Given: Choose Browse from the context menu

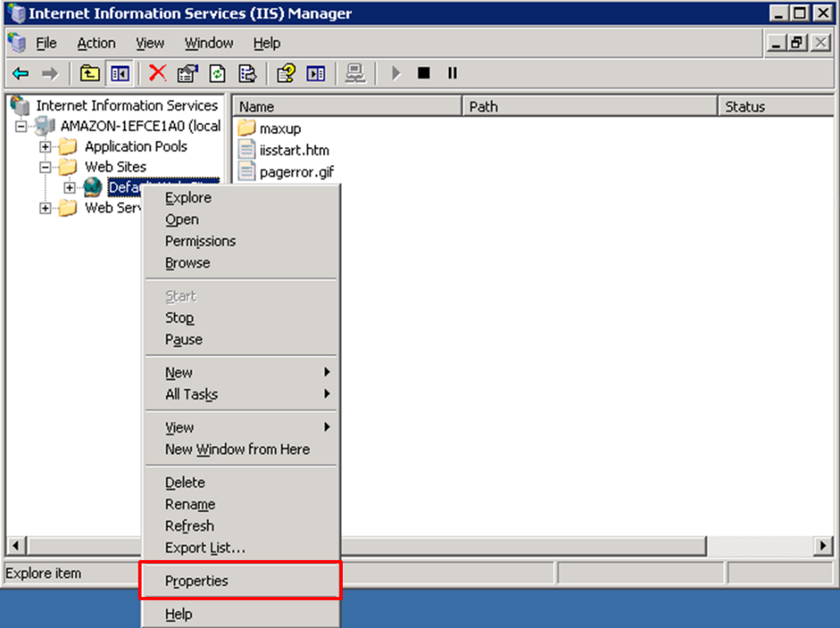Looking at the screenshot, I should 241,263.
